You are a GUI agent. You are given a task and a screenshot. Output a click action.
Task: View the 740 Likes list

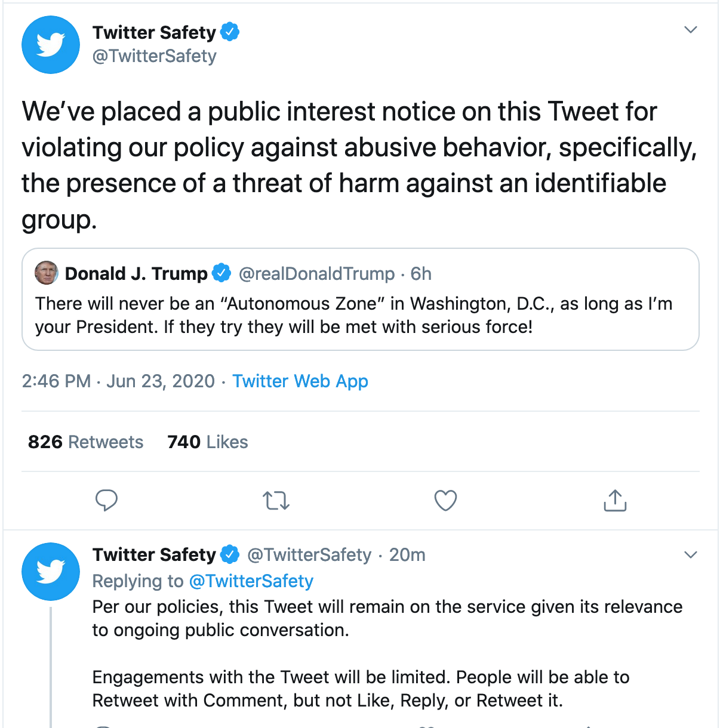pos(207,442)
